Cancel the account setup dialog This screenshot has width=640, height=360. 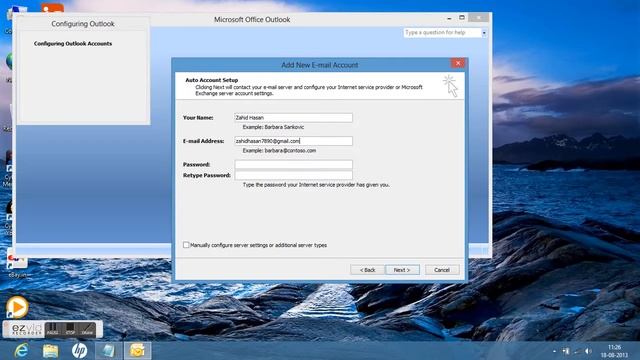442,270
